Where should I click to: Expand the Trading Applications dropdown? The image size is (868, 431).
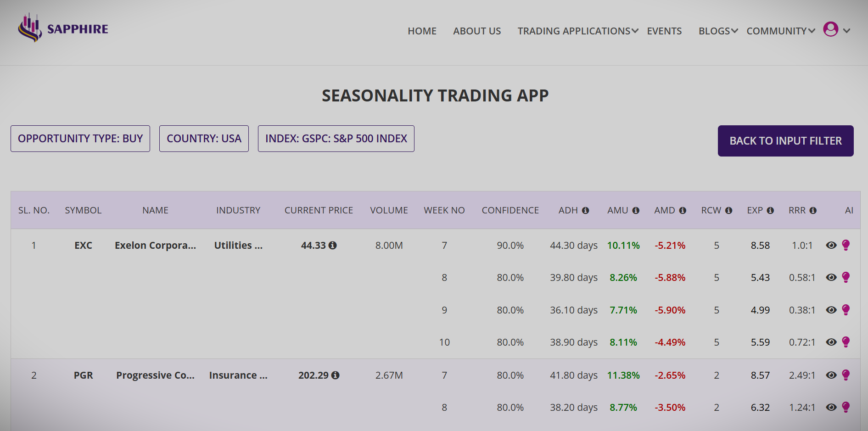[577, 31]
